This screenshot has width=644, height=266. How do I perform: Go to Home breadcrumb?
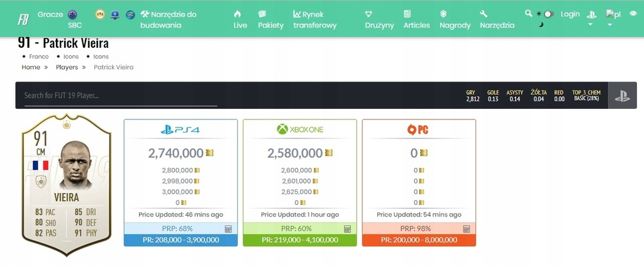point(31,67)
